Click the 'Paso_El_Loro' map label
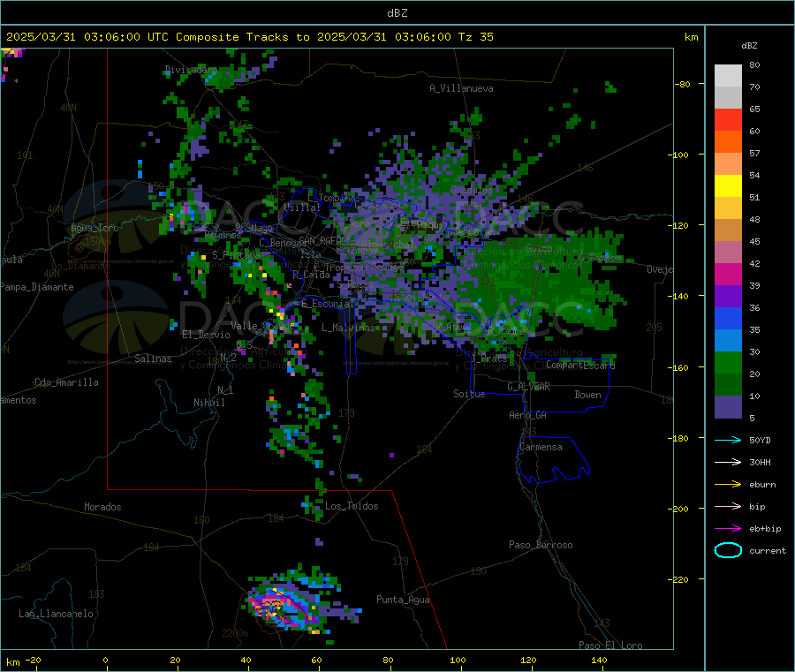The width and height of the screenshot is (795, 672). 610,646
